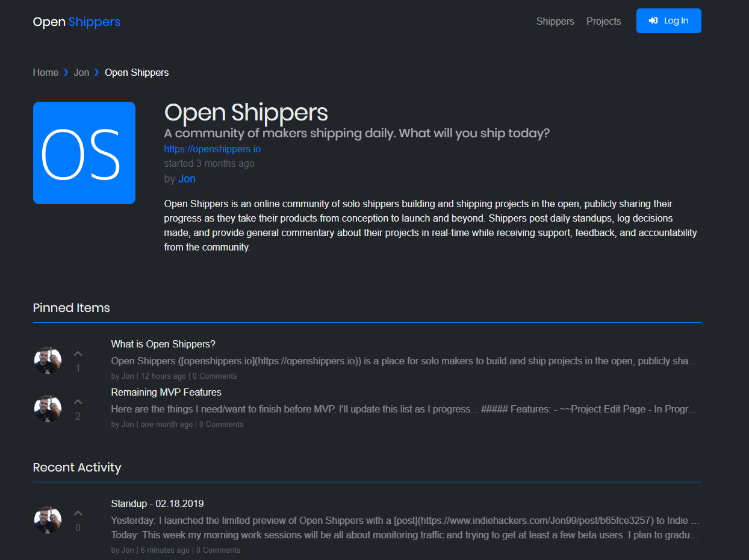The height and width of the screenshot is (560, 749).
Task: Click the project description paragraph
Action: [x=431, y=225]
